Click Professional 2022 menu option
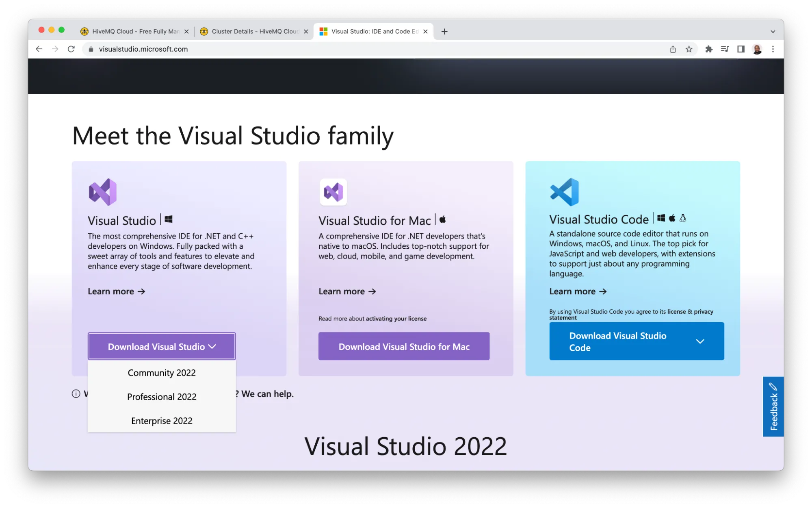The width and height of the screenshot is (812, 508). coord(161,396)
